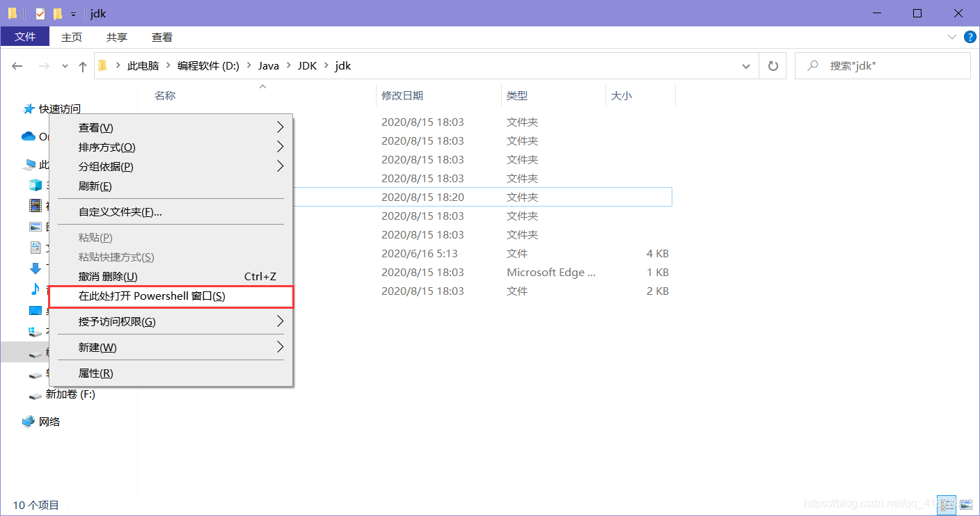980x516 pixels.
Task: Choose 在此处打开 Powershell 窗口(S)
Action: click(171, 296)
